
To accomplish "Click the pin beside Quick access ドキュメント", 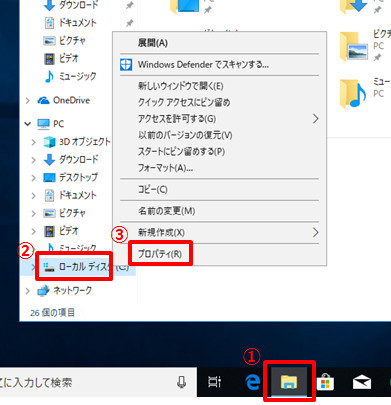I will click(x=129, y=23).
